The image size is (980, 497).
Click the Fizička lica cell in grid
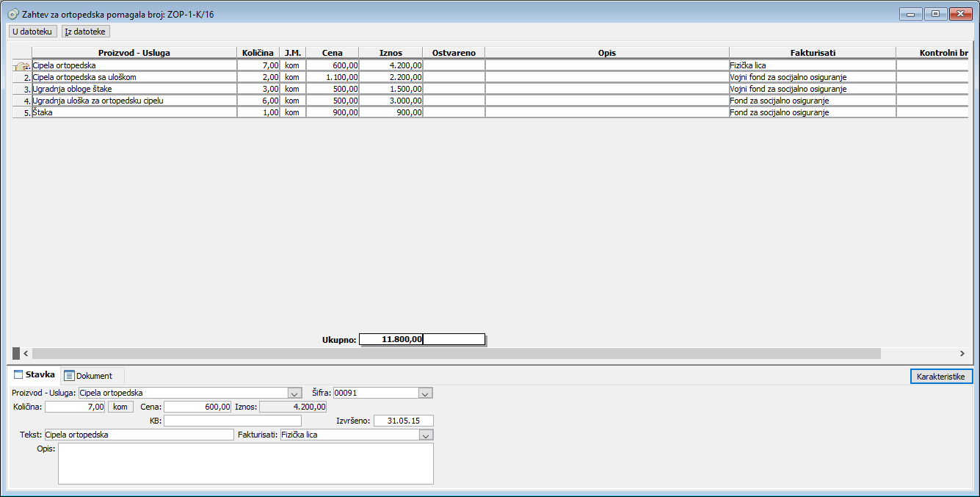pos(812,65)
